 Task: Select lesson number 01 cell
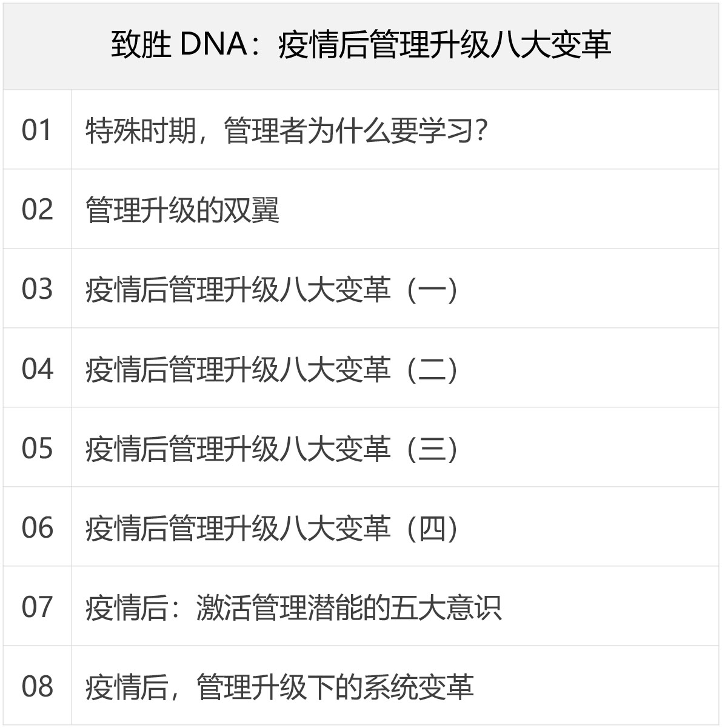point(37,130)
